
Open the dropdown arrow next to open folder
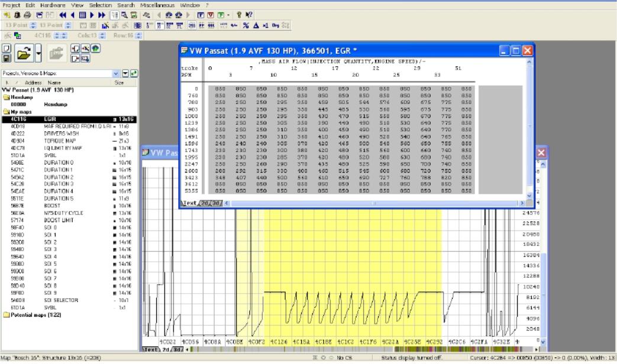click(x=37, y=54)
